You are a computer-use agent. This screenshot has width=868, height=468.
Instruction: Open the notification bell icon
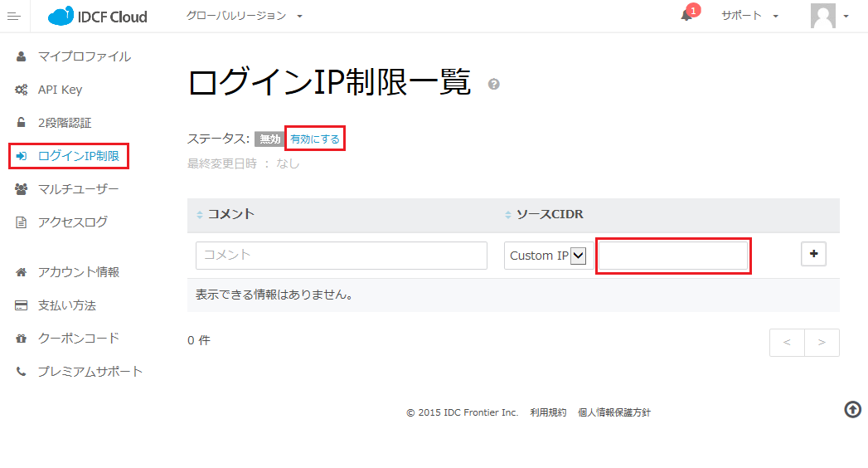pyautogui.click(x=686, y=16)
